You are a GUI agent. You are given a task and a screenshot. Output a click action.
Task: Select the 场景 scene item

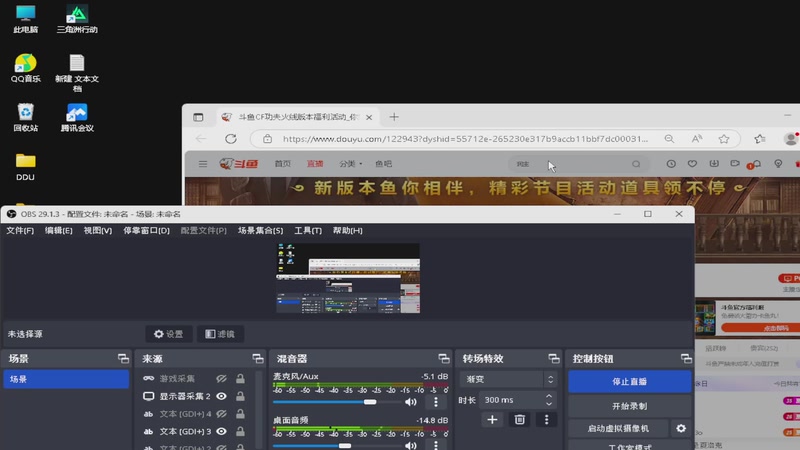click(66, 379)
